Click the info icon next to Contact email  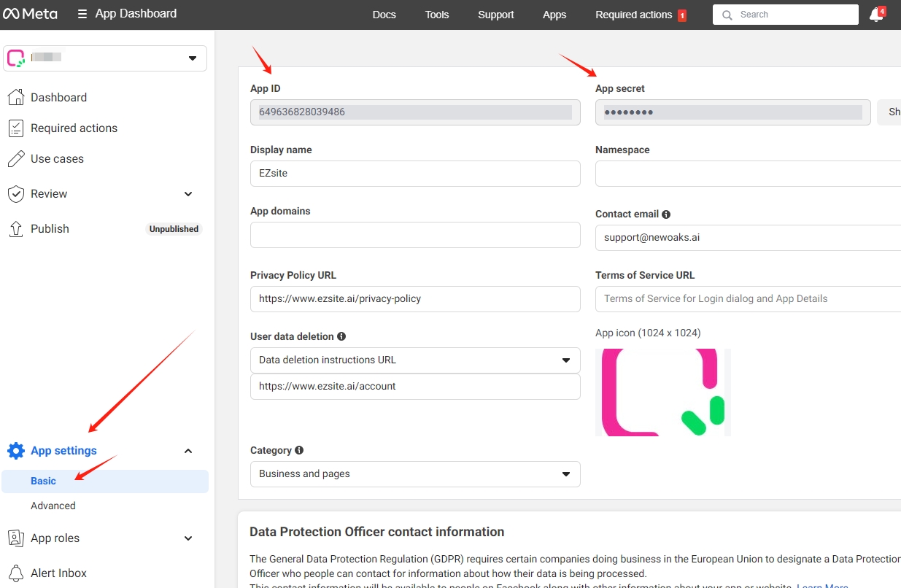(666, 213)
